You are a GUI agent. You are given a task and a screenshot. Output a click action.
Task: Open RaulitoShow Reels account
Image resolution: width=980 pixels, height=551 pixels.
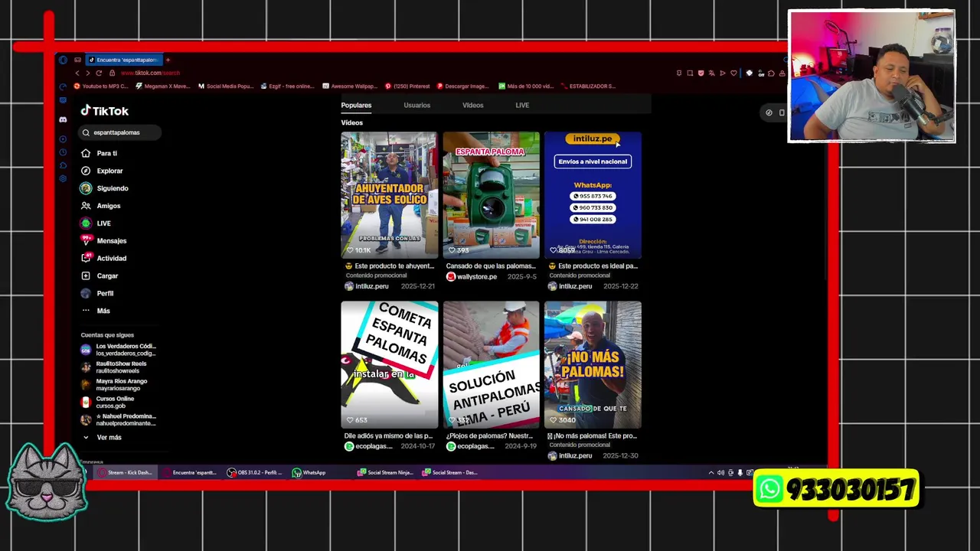(114, 367)
